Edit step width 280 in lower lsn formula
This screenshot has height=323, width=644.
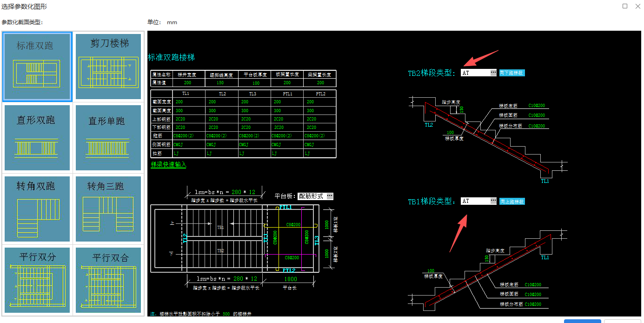tap(239, 279)
